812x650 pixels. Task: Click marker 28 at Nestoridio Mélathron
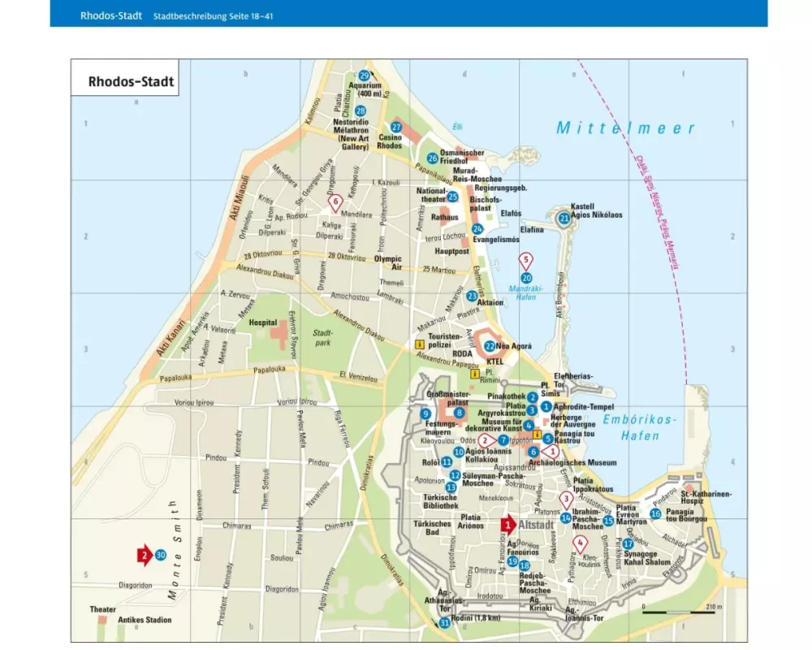[x=360, y=111]
